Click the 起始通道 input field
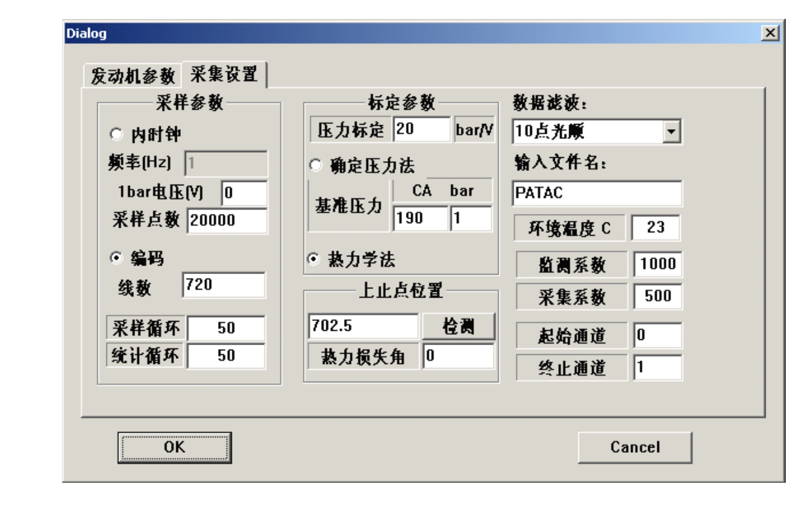 tap(657, 336)
